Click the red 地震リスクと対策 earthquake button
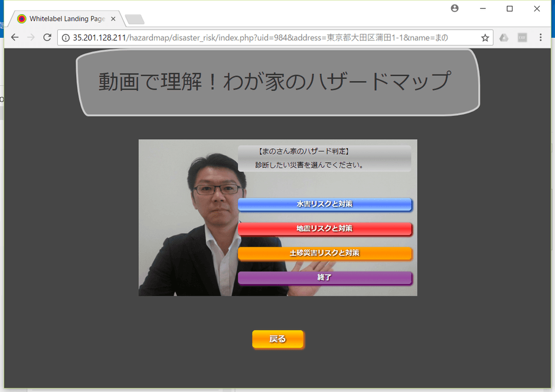Viewport: 555px width, 392px height. coord(325,229)
